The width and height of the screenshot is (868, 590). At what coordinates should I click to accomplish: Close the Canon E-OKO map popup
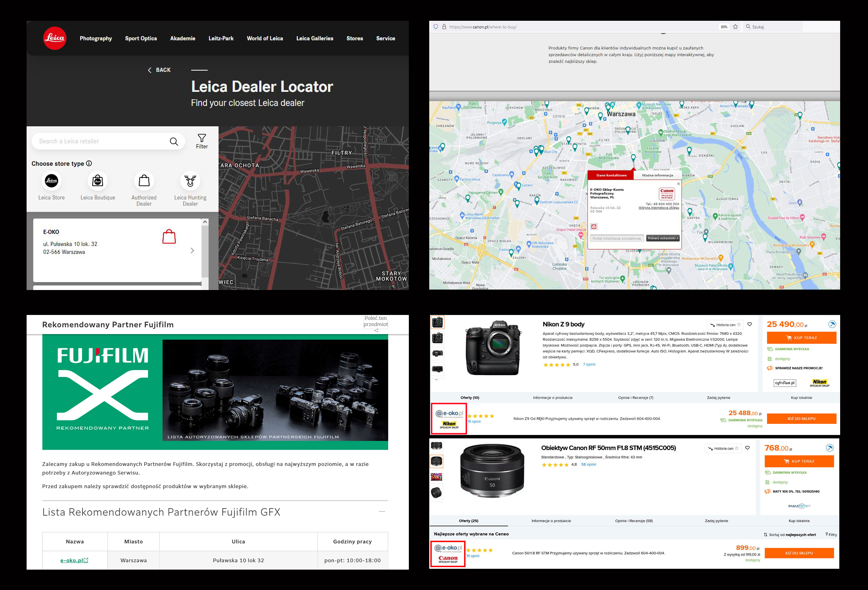click(x=679, y=184)
